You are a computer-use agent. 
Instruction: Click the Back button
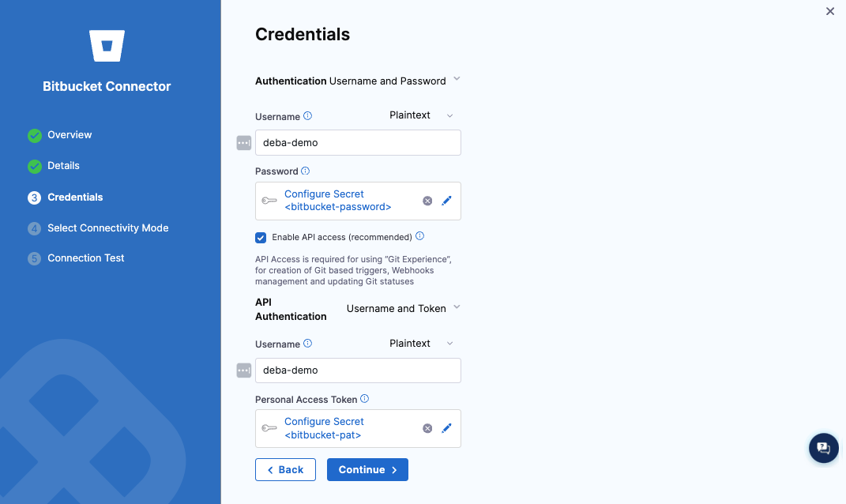285,469
